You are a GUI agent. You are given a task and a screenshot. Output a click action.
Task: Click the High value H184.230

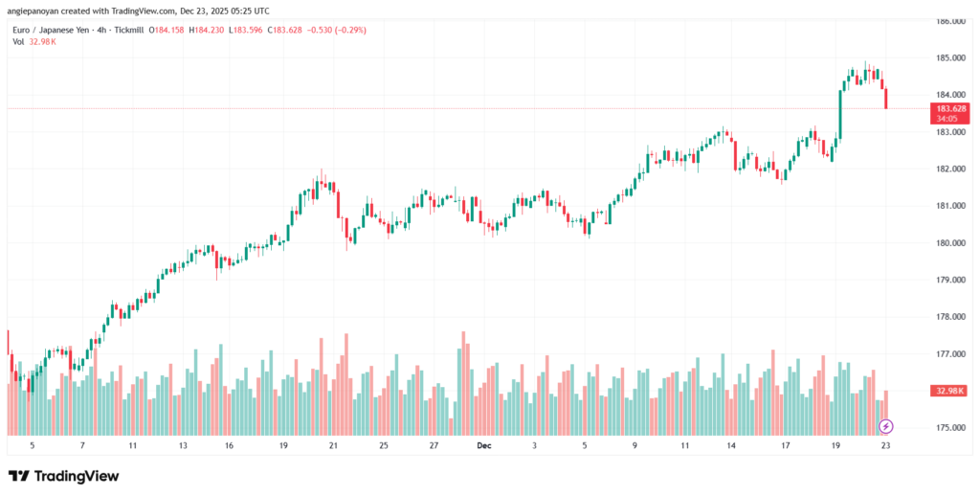207,30
